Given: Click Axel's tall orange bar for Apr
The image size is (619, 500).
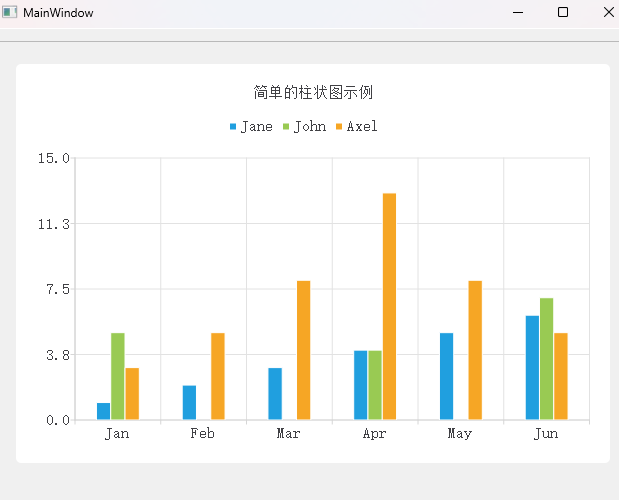Looking at the screenshot, I should 390,306.
